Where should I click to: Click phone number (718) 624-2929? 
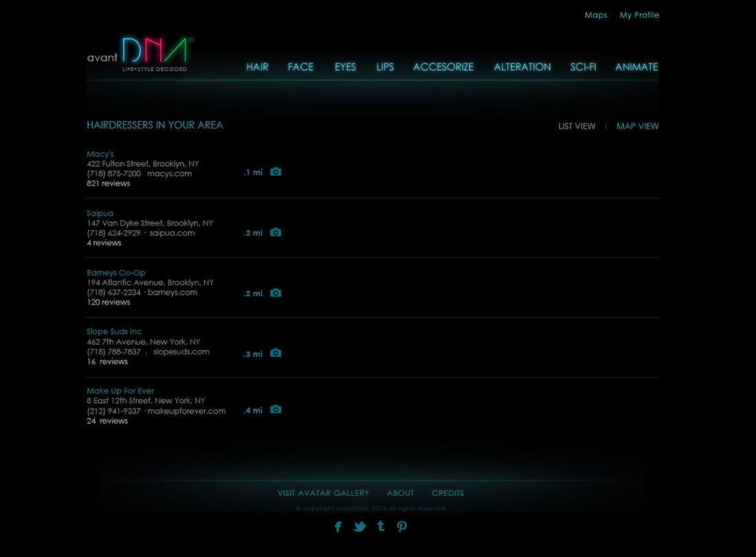click(114, 233)
